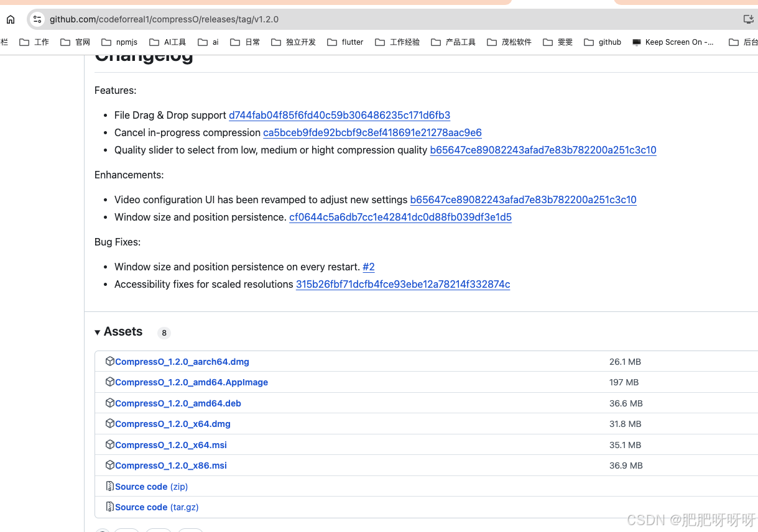
Task: Click package icon beside CompressO_1.2.0_amd64.AppImage
Action: pos(110,382)
